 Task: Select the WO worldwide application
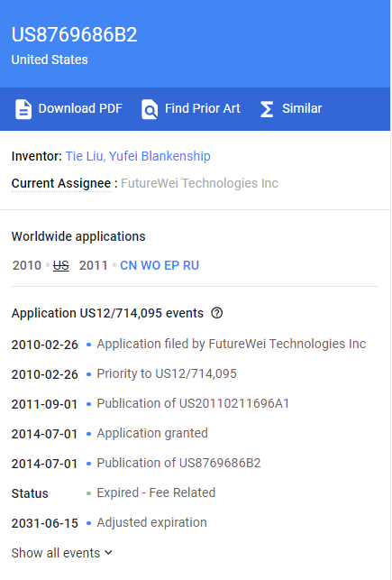150,265
